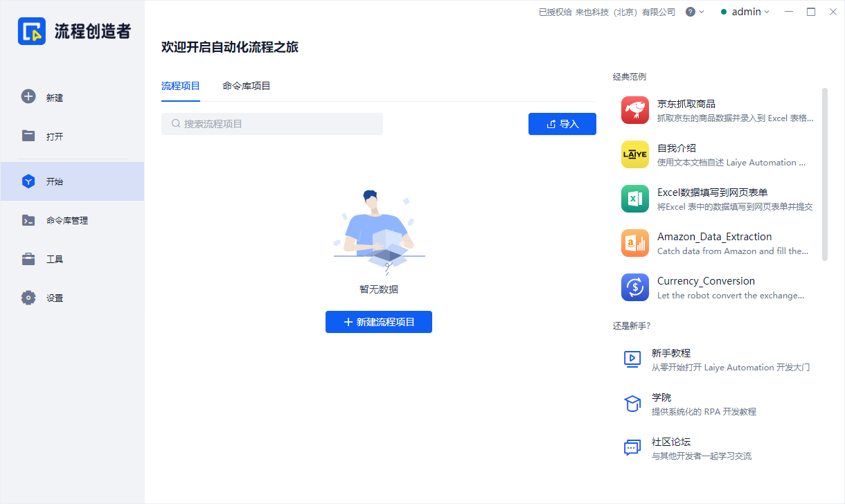Screen dimensions: 845x504
Task: Launch the 新手教程 tutorial icon
Action: (x=632, y=359)
